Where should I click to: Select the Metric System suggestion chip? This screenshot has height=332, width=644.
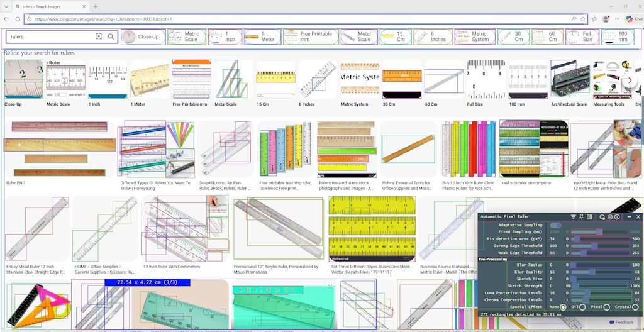click(x=475, y=36)
